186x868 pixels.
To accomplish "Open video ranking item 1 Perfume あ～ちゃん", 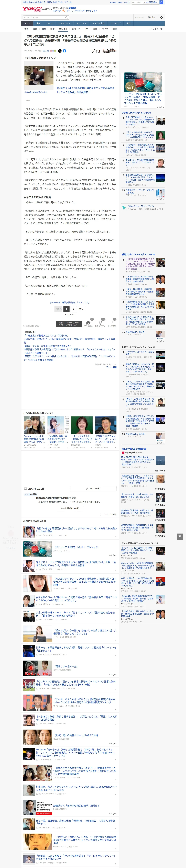I will click(x=140, y=353).
